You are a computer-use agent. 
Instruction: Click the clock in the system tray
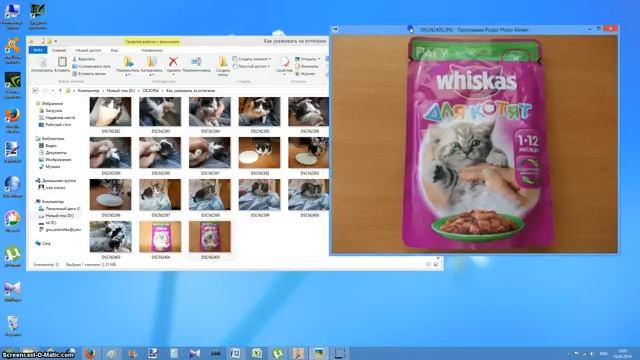pos(623,354)
